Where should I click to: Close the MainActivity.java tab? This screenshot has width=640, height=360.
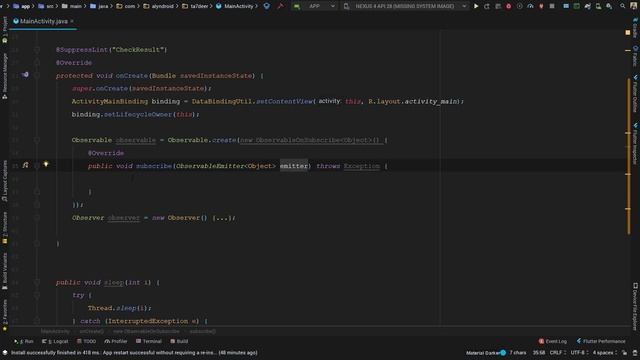(72, 21)
